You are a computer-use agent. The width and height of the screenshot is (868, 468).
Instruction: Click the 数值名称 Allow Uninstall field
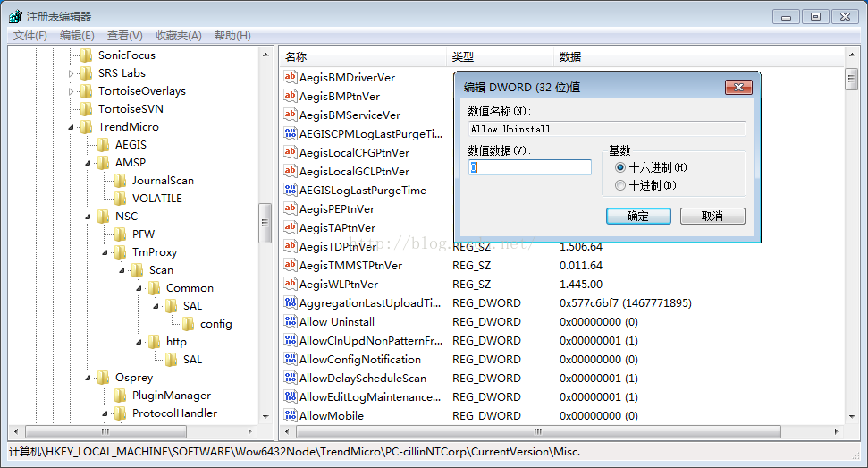[607, 129]
